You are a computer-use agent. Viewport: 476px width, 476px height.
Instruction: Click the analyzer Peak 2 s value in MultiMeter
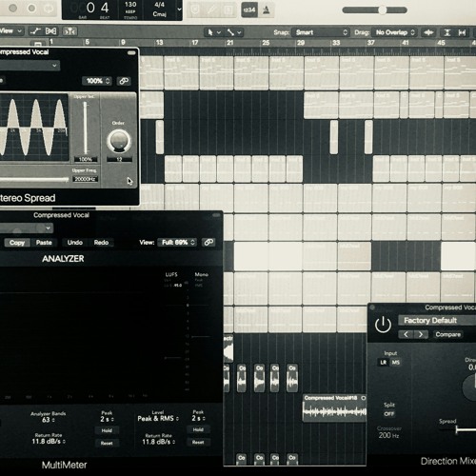tap(107, 419)
